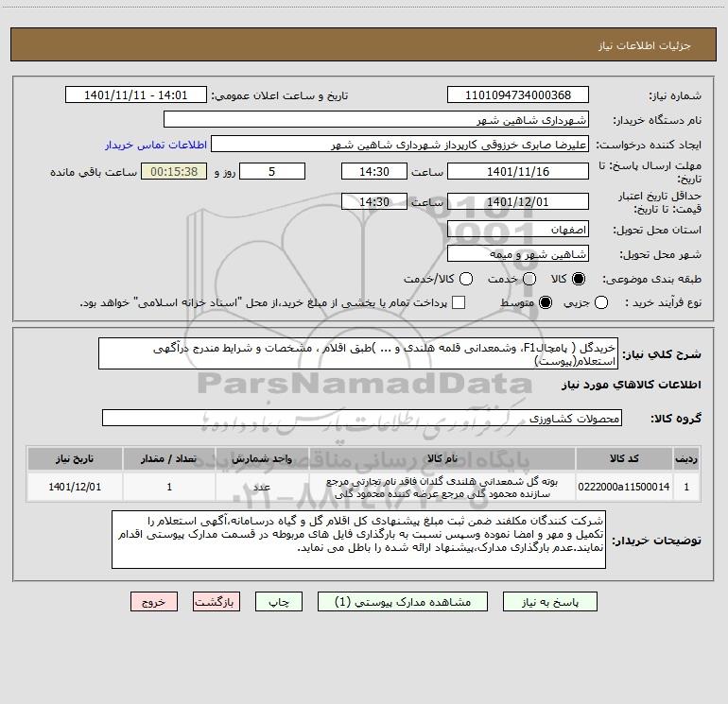Image resolution: width=728 pixels, height=704 pixels.
Task: Click the ردیف column header
Action: tap(686, 458)
